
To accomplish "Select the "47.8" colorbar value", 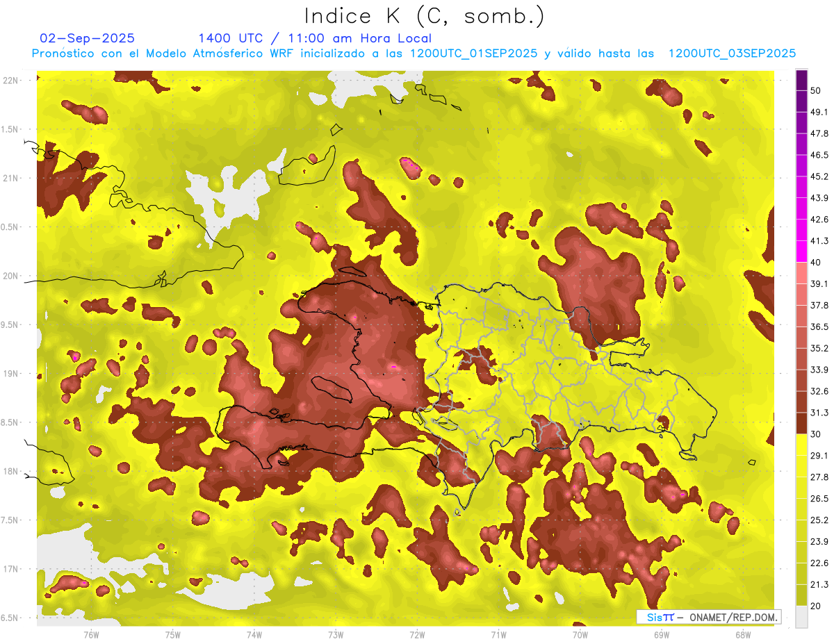I will (819, 133).
